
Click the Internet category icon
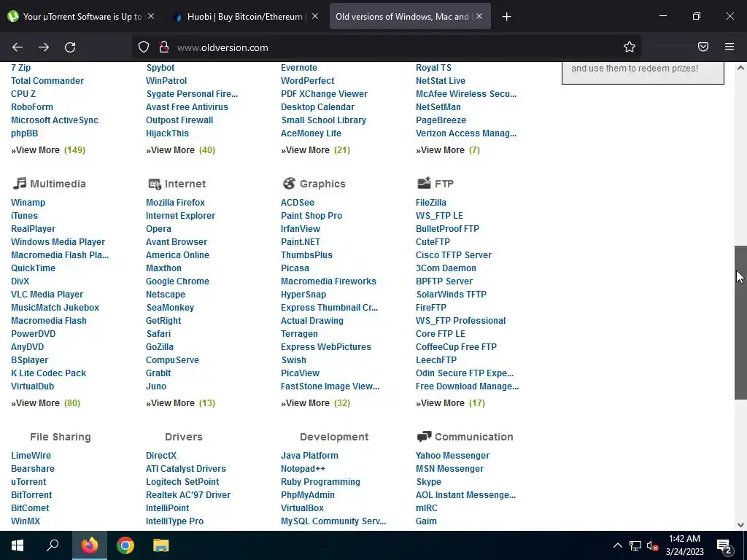155,184
